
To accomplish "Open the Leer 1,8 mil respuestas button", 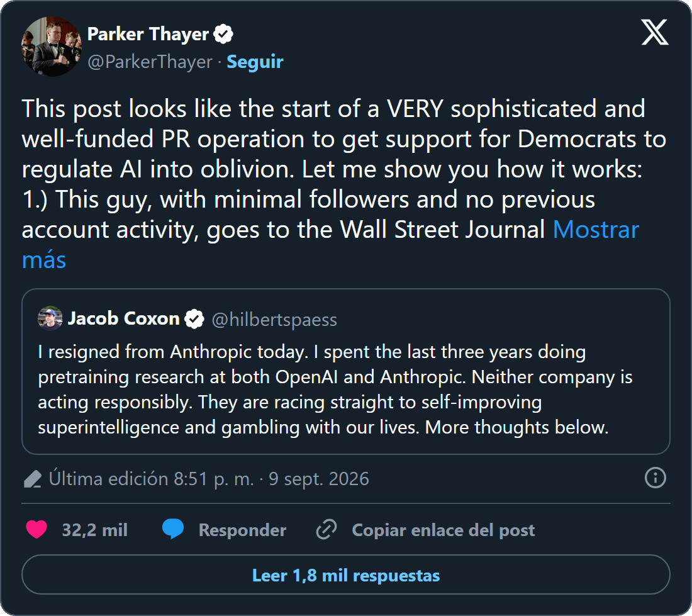I will coord(346,575).
